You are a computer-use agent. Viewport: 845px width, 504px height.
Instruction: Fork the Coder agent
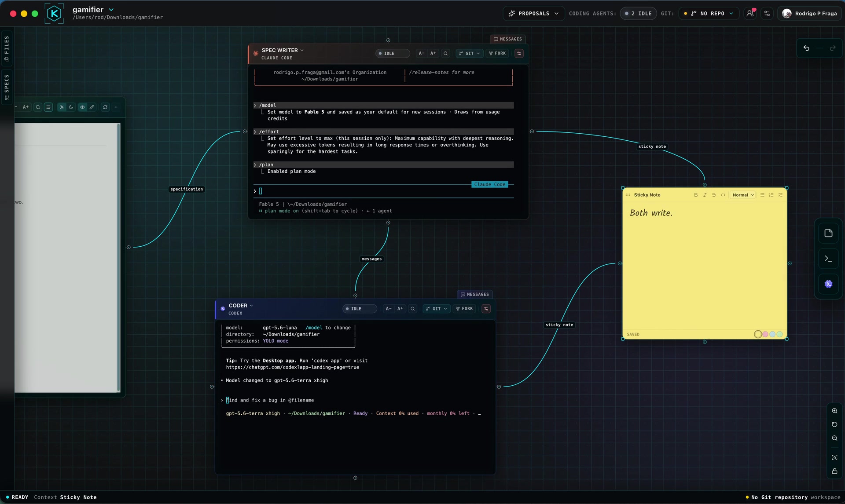pyautogui.click(x=464, y=309)
